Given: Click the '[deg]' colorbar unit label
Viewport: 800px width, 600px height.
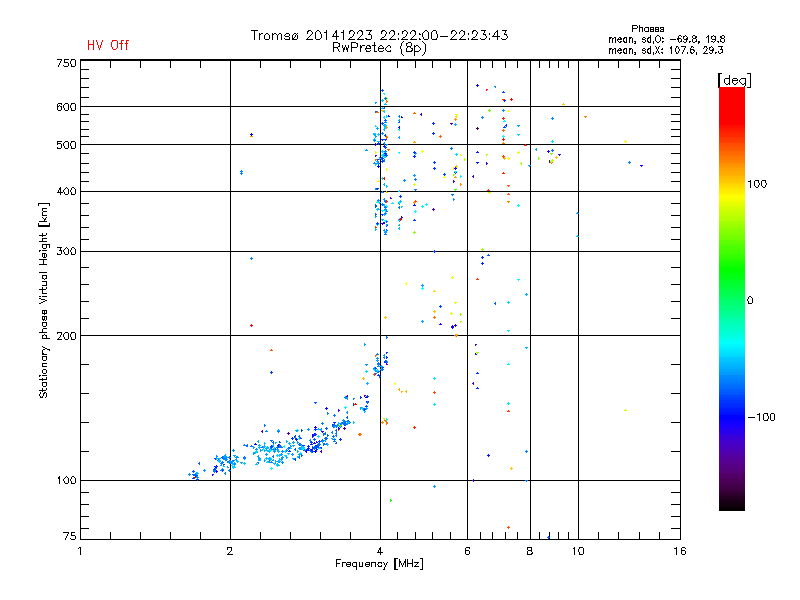Looking at the screenshot, I should [x=734, y=80].
